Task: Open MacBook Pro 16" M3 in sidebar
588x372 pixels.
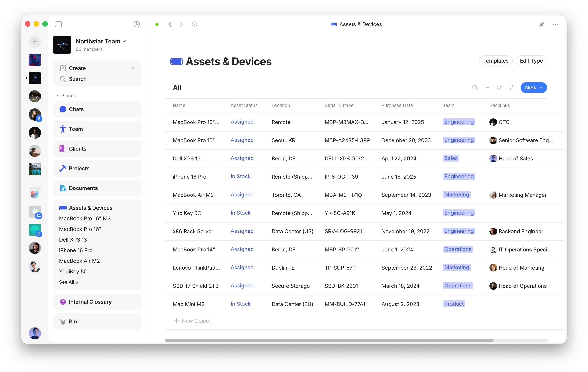Action: point(85,218)
